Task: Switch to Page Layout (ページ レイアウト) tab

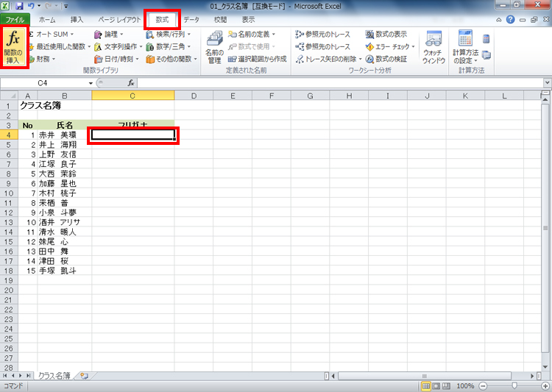Action: click(119, 20)
